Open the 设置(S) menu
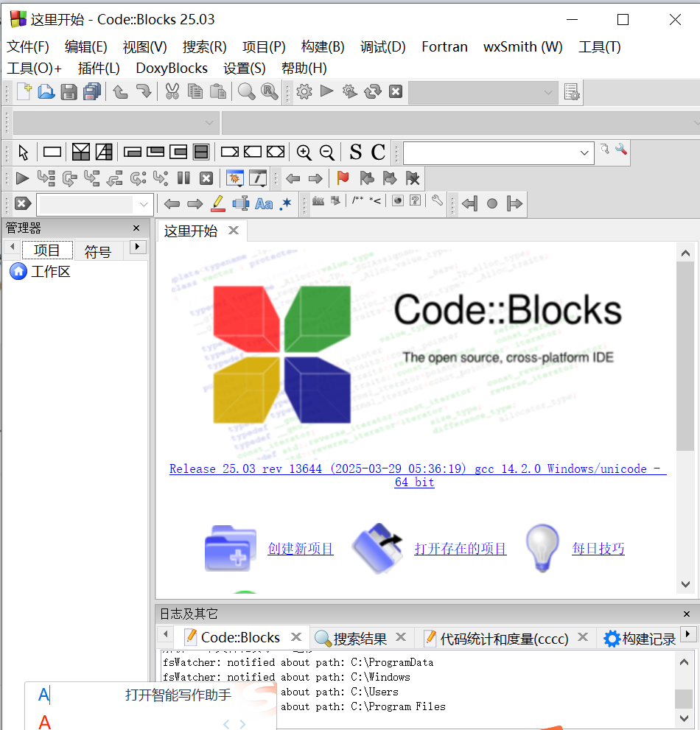 pos(245,69)
